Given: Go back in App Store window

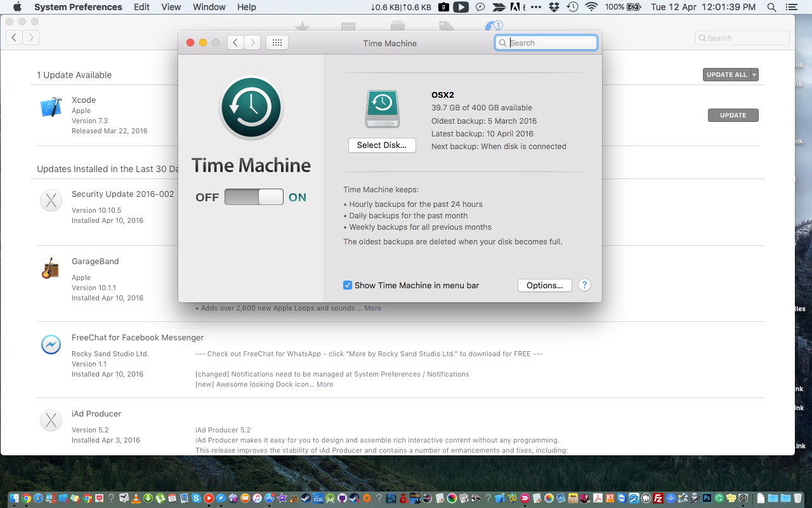Looking at the screenshot, I should pyautogui.click(x=15, y=37).
